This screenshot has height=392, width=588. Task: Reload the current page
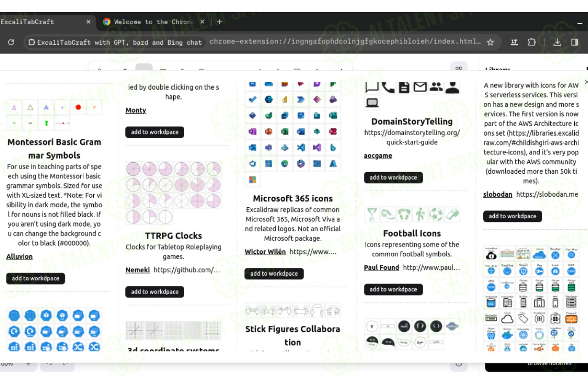(x=11, y=42)
